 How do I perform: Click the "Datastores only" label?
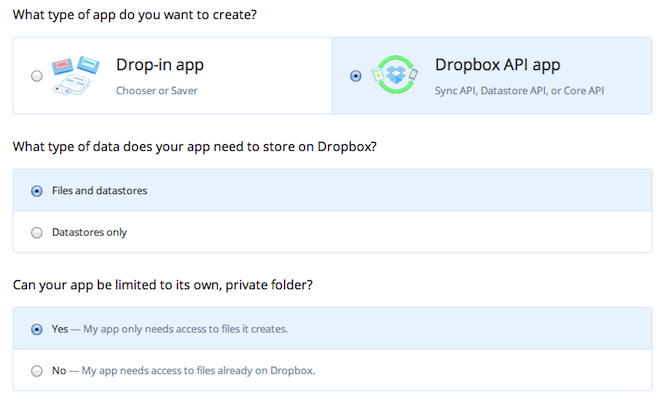(x=89, y=232)
